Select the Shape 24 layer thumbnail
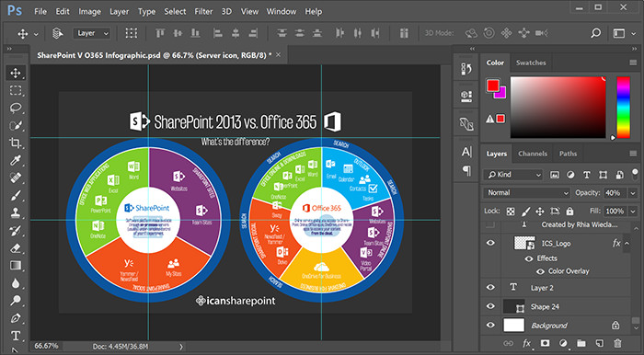Image resolution: width=644 pixels, height=355 pixels. click(x=513, y=306)
